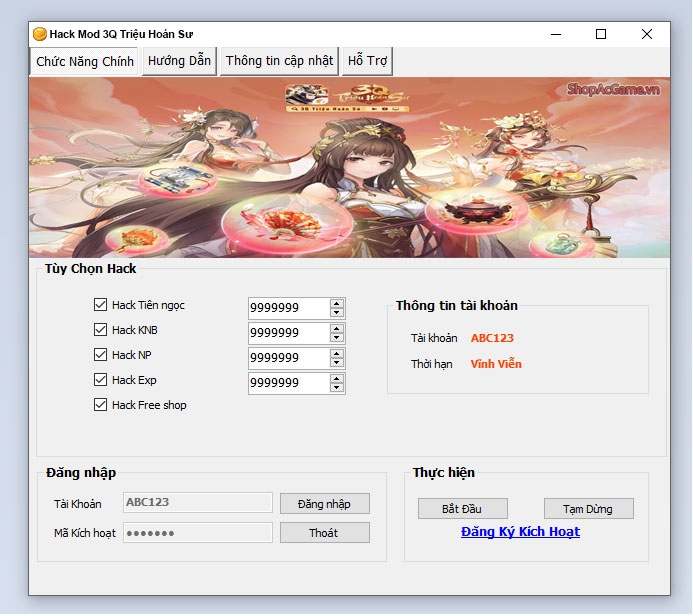Pause with the Tạm Dừng button

click(x=589, y=509)
